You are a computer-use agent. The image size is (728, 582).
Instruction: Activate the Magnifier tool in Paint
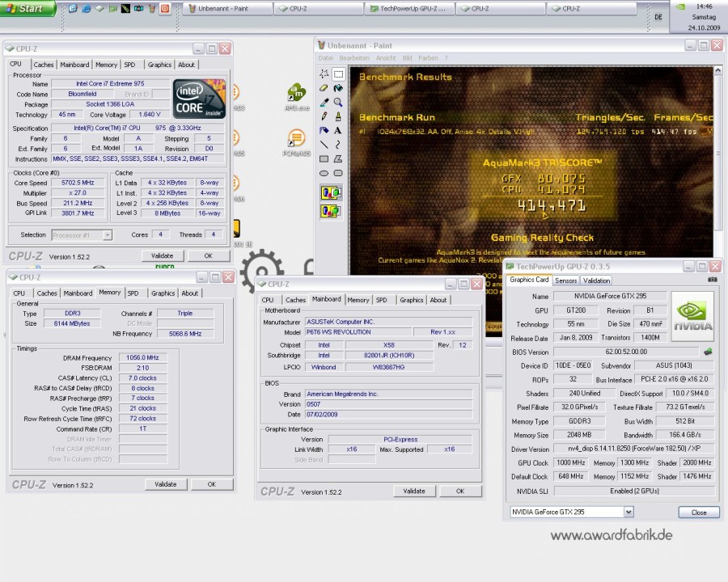(x=338, y=102)
